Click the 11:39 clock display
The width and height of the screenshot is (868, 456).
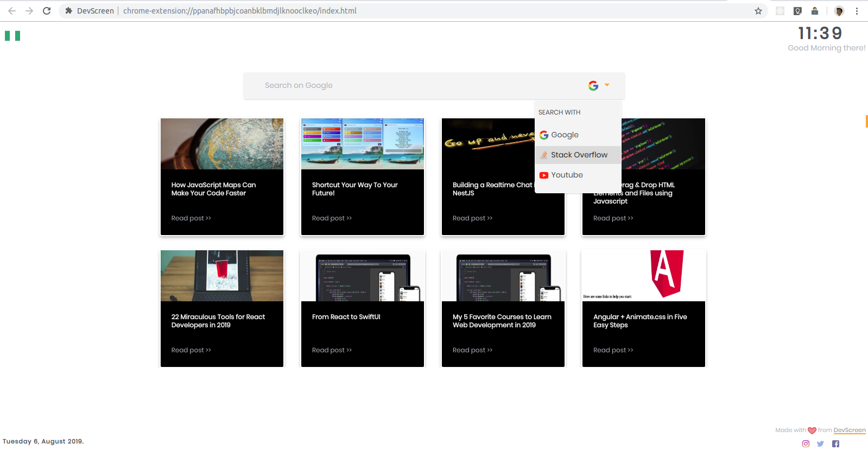pos(820,34)
